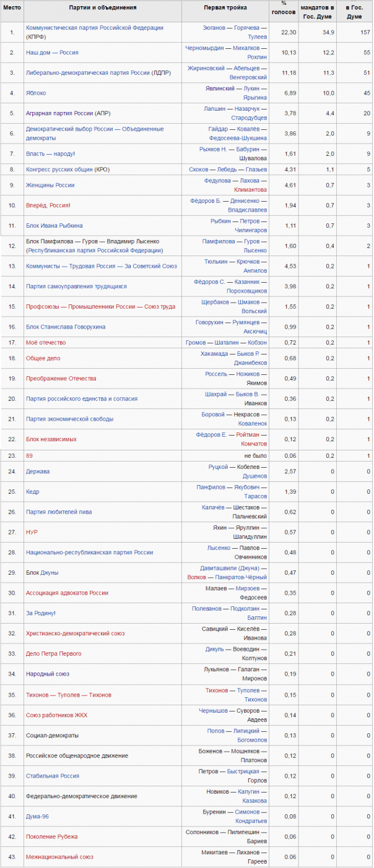
Task: Open the Конгресс русских общин link
Action: pyautogui.click(x=60, y=170)
